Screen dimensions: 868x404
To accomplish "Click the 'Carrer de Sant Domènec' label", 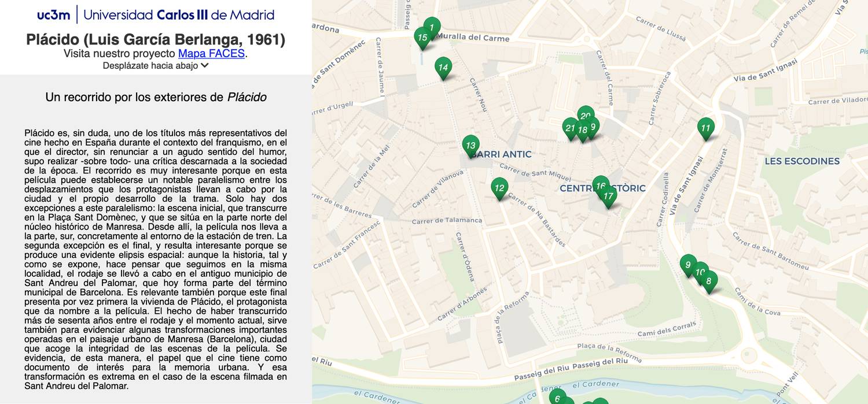I will 339,64.
